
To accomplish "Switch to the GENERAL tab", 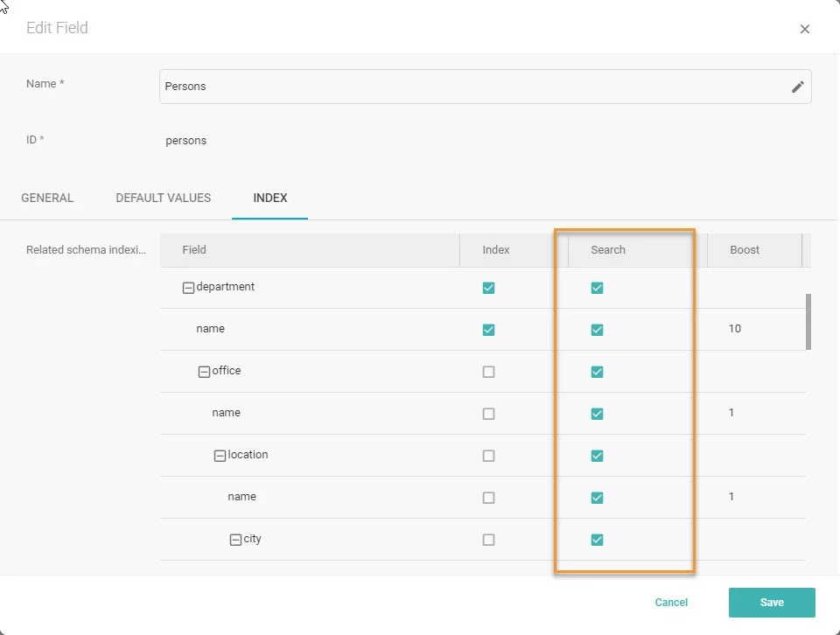I will (47, 198).
